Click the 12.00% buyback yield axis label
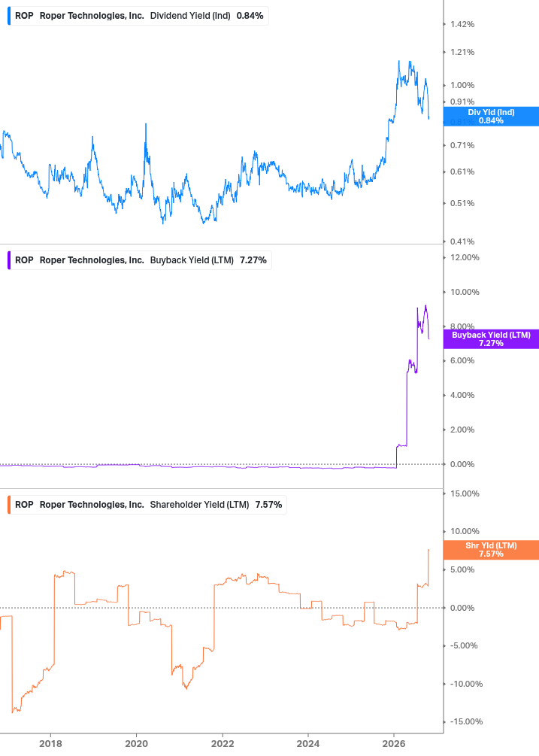The image size is (539, 756). (x=465, y=257)
